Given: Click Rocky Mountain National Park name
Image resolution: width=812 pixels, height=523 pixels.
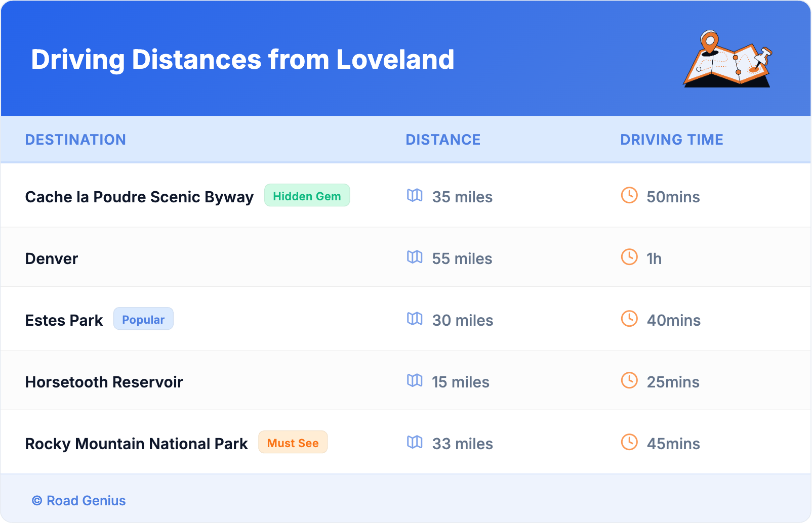Looking at the screenshot, I should 136,444.
